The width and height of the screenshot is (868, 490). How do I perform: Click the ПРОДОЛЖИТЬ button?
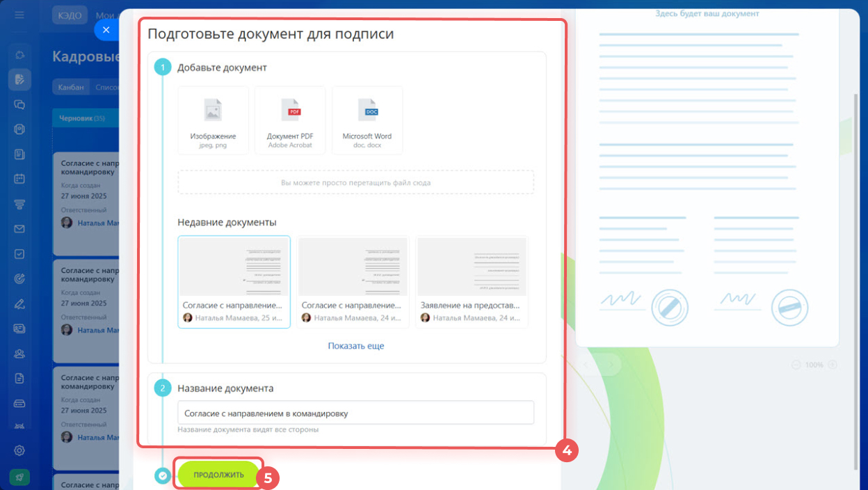[218, 475]
